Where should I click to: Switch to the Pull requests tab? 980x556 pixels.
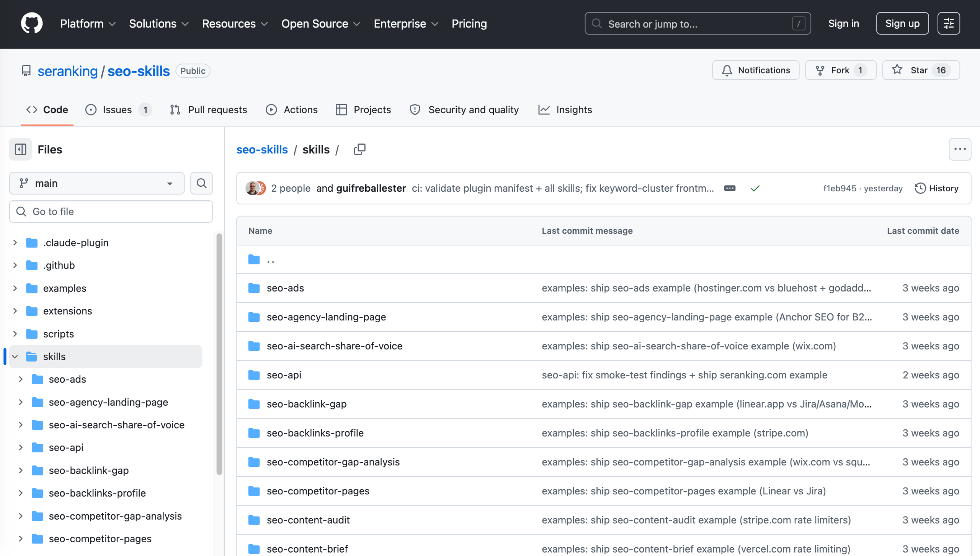coord(208,110)
